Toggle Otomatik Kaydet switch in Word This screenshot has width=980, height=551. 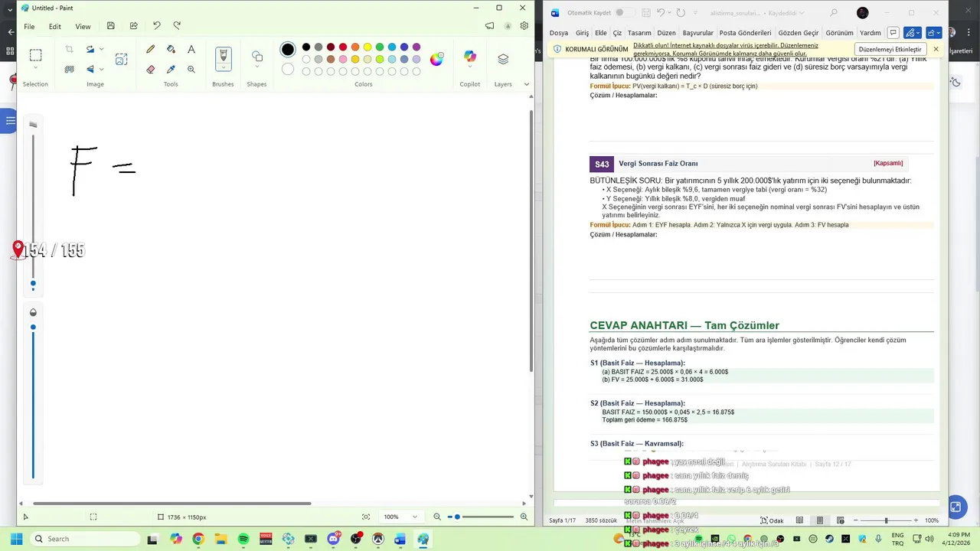(x=623, y=13)
